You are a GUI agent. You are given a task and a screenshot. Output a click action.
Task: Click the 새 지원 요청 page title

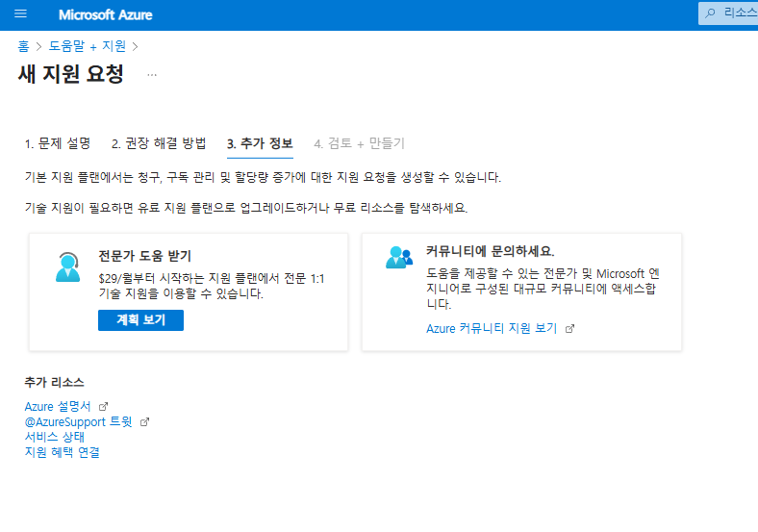pyautogui.click(x=70, y=74)
